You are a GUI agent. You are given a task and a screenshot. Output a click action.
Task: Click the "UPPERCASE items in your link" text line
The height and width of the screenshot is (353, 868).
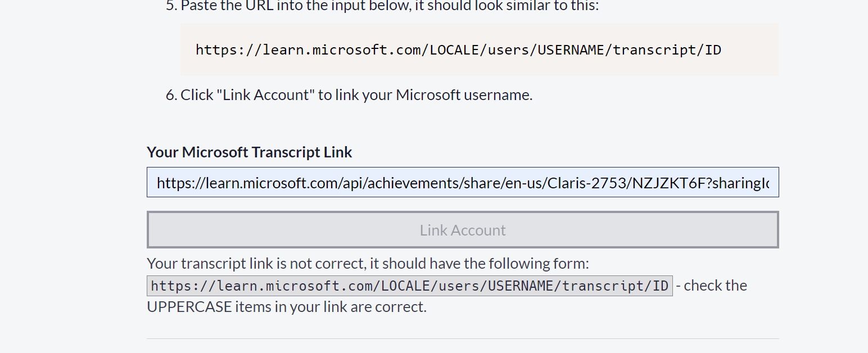click(x=286, y=307)
